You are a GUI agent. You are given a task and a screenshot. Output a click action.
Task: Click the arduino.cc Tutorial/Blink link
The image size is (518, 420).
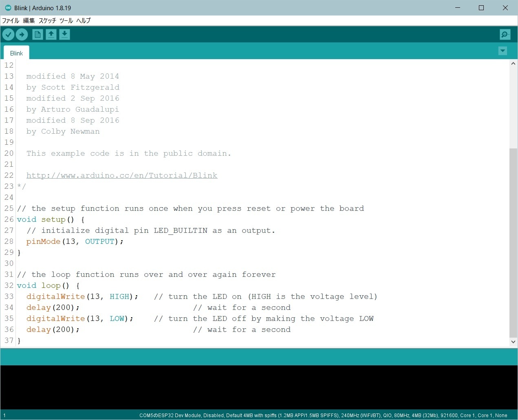(121, 175)
